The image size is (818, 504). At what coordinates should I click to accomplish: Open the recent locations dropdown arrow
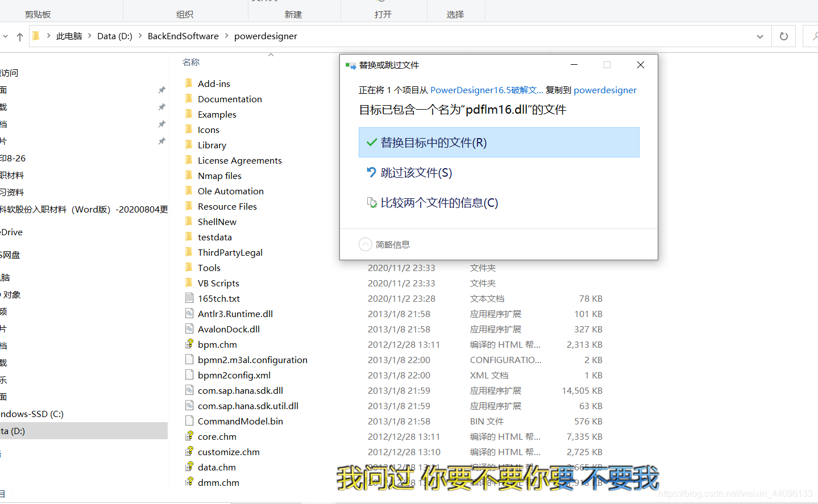(x=5, y=36)
